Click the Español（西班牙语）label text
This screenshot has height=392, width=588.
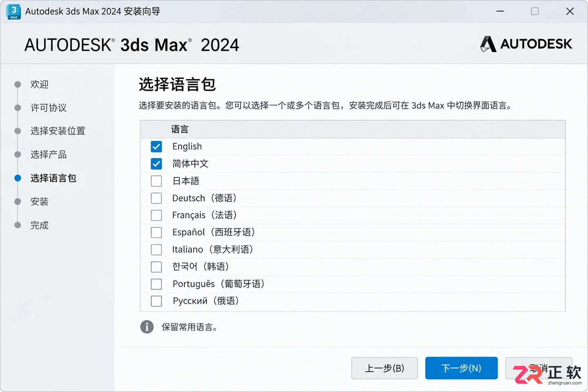pos(214,232)
